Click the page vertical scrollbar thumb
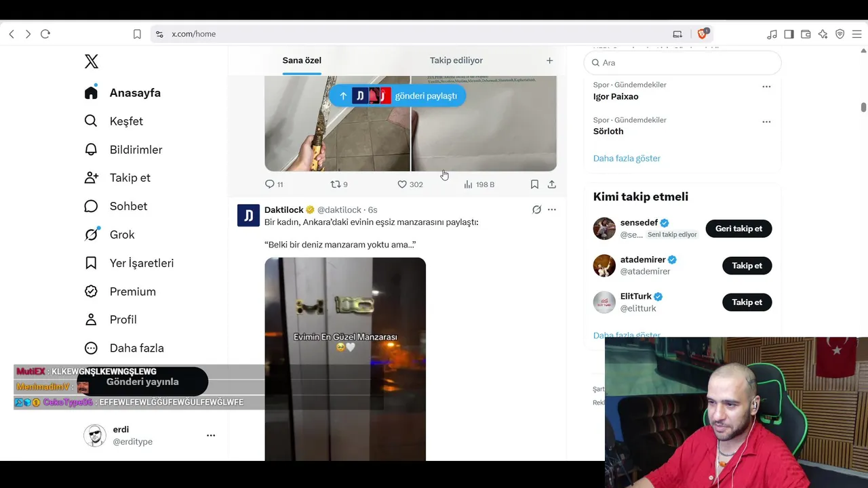The height and width of the screenshot is (488, 868). 864,107
